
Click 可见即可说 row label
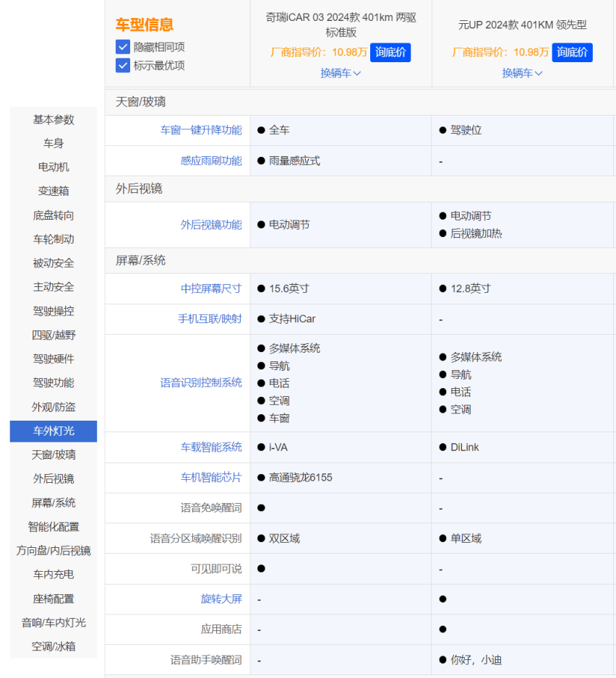click(x=216, y=569)
